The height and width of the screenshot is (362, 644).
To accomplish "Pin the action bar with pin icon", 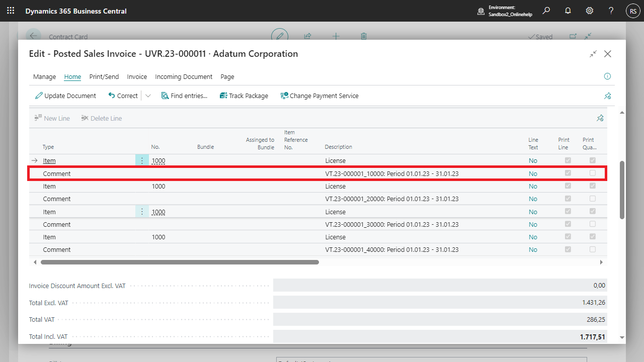I will [607, 96].
